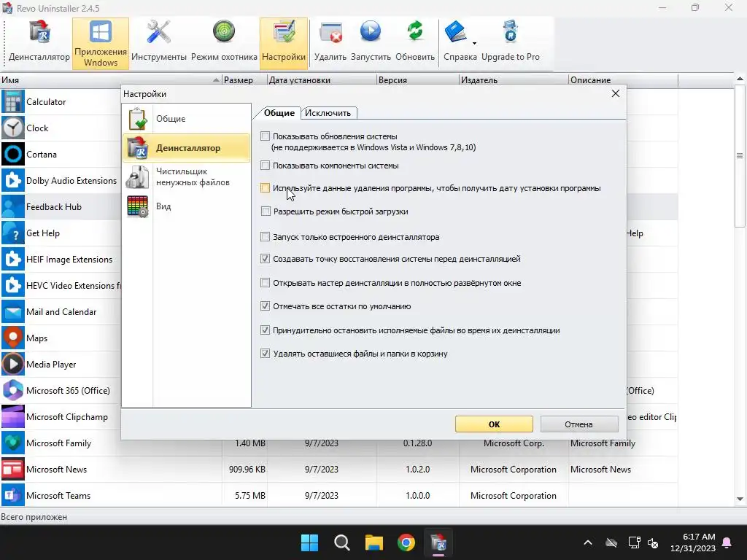This screenshot has height=560, width=747.
Task: Select Get Help icon in list
Action: pyautogui.click(x=13, y=233)
